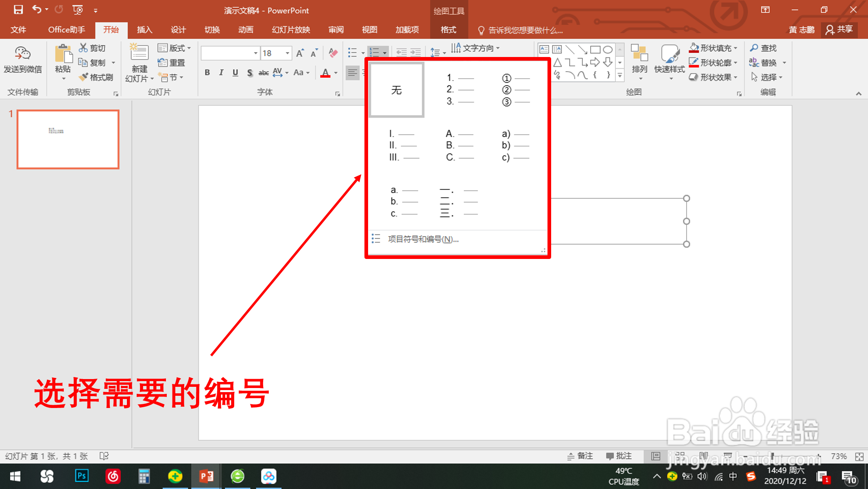Click the Save icon in quick access toolbar

18,10
